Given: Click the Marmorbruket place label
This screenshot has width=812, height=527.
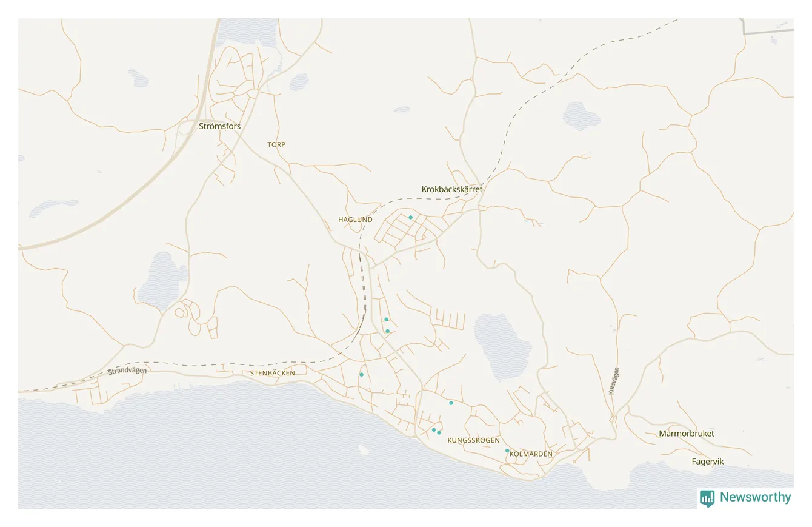Looking at the screenshot, I should (x=687, y=434).
